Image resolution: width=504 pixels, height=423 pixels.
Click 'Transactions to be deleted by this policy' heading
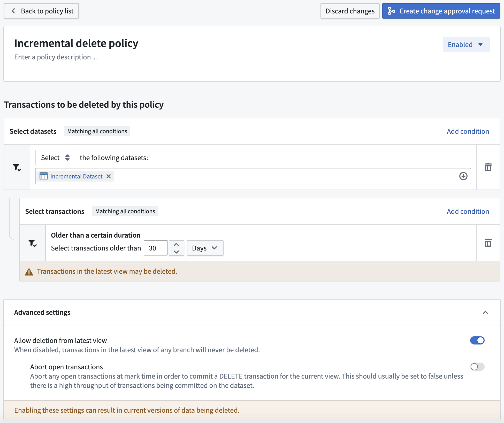84,105
